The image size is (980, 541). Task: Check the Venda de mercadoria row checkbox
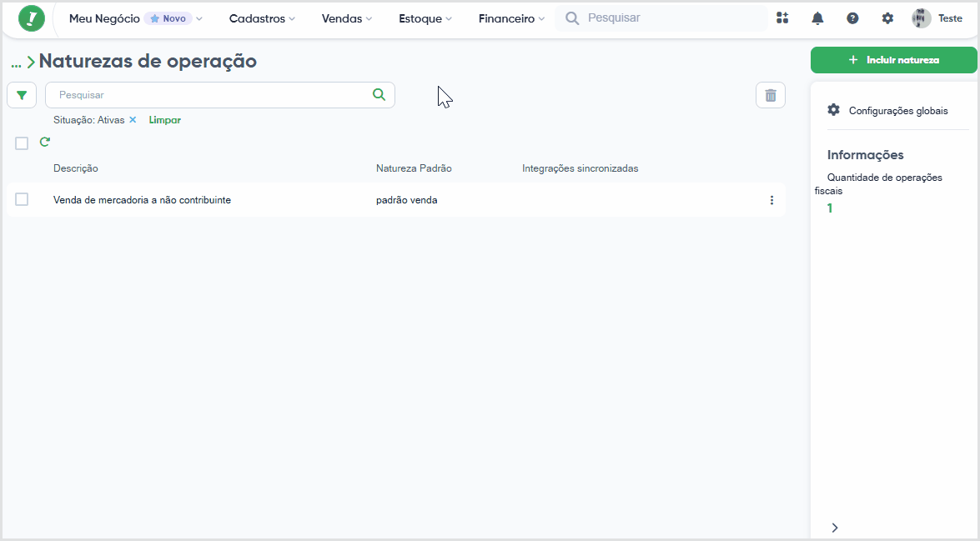[22, 199]
